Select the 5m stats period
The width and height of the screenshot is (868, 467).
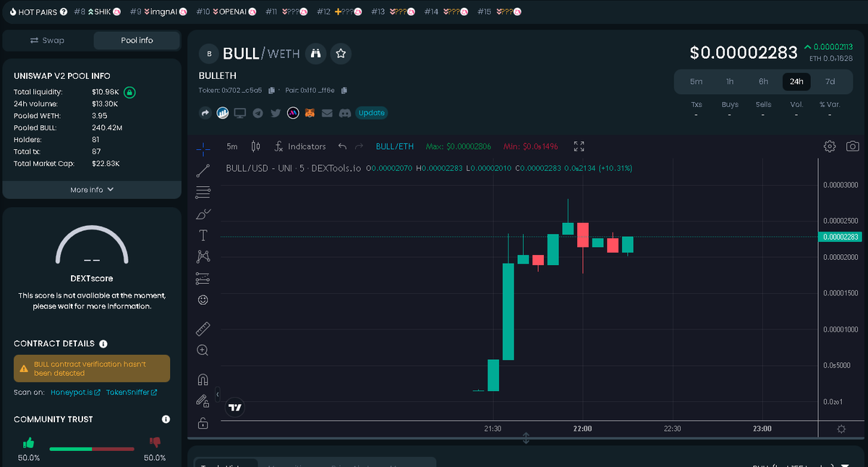click(696, 82)
